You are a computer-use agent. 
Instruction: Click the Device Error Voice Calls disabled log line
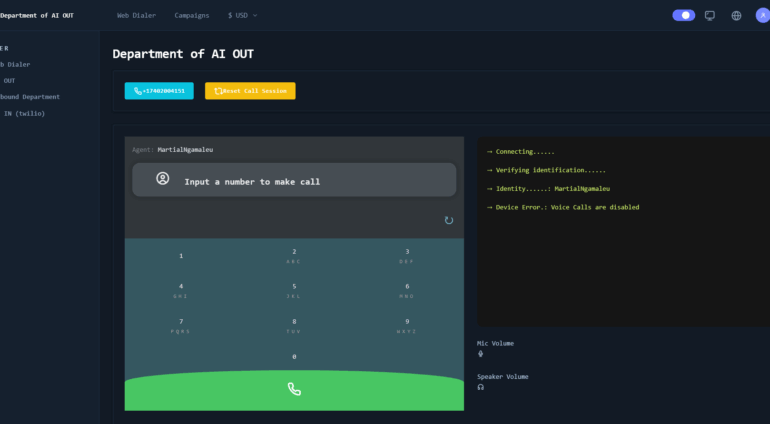tap(563, 207)
